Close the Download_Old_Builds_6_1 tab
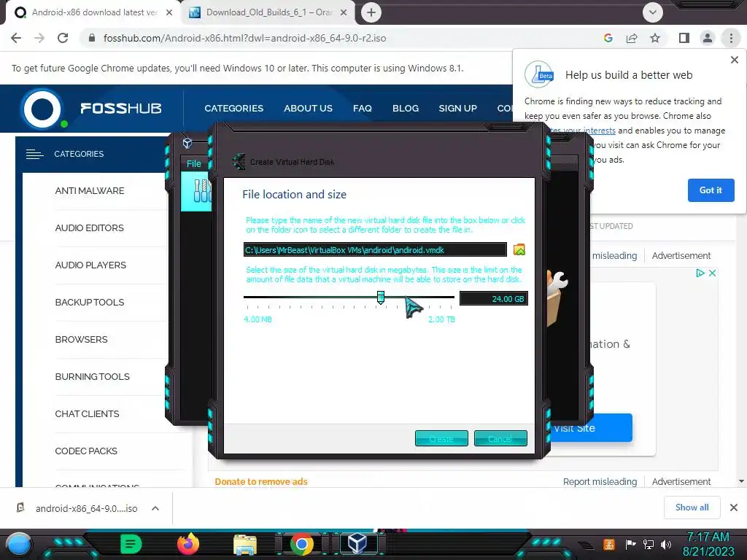 (344, 12)
